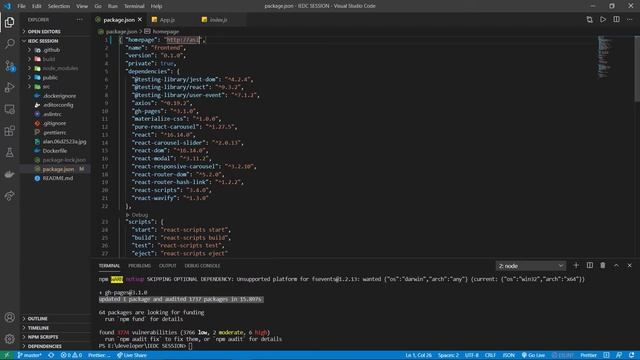Click the JSON language mode indicator
Image resolution: width=640 pixels, height=360 pixels.
[x=509, y=355]
